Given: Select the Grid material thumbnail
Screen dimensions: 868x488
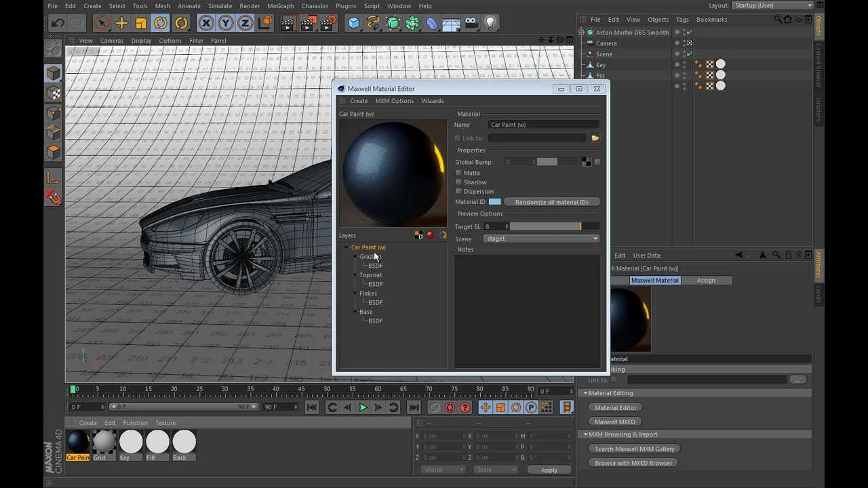Looking at the screenshot, I should tap(104, 443).
